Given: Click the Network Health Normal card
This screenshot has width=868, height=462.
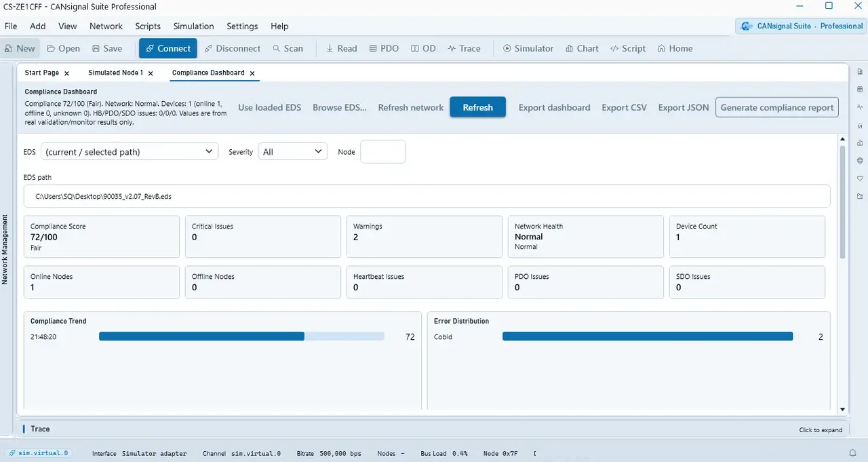Looking at the screenshot, I should pyautogui.click(x=586, y=237).
